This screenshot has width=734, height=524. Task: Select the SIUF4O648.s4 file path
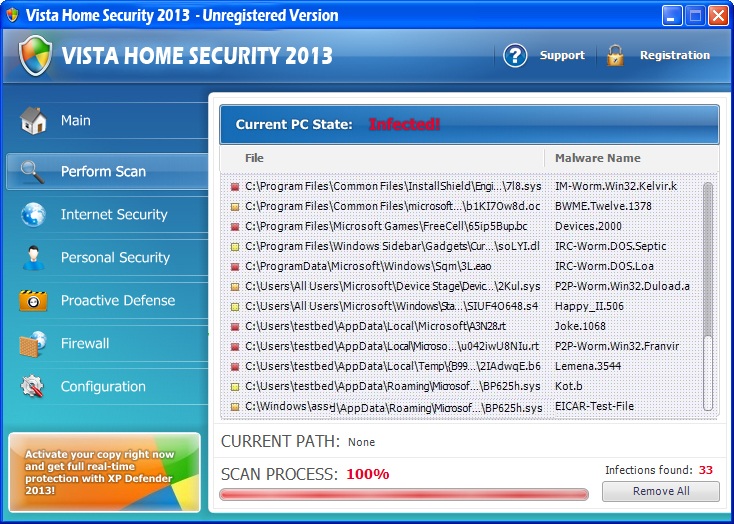(x=391, y=306)
